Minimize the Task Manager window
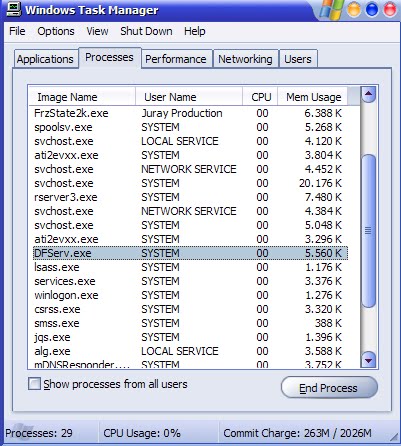Viewport: 401px width, 446px height. click(x=354, y=9)
